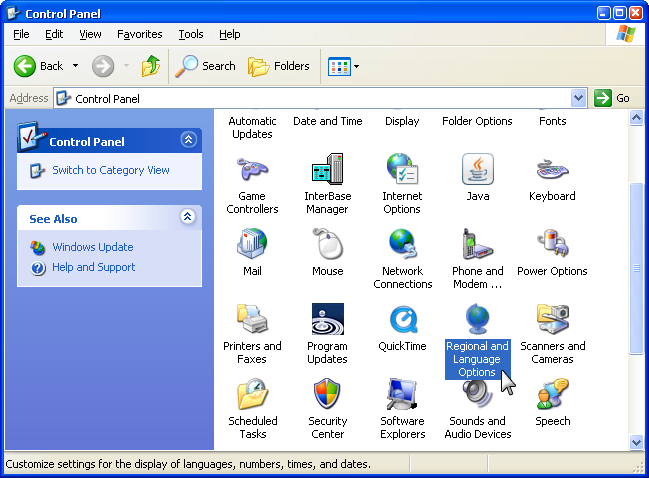Open the Windows Update link
The height and width of the screenshot is (478, 649).
(93, 247)
